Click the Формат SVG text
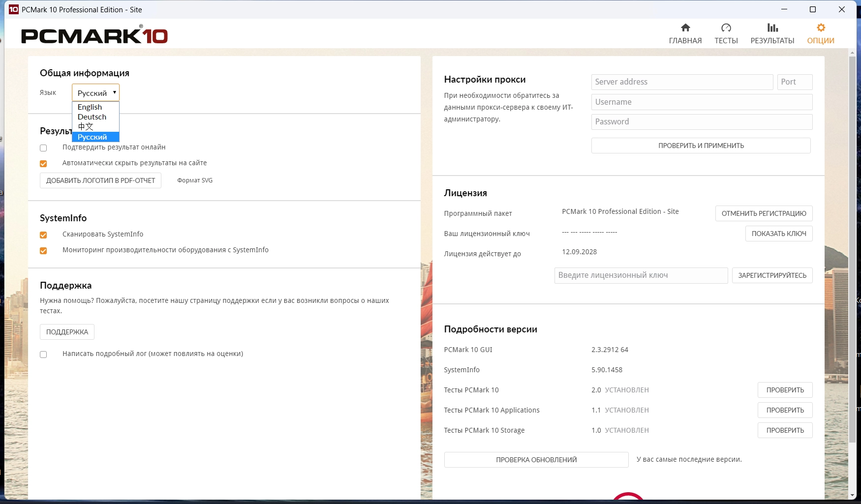 coord(195,180)
